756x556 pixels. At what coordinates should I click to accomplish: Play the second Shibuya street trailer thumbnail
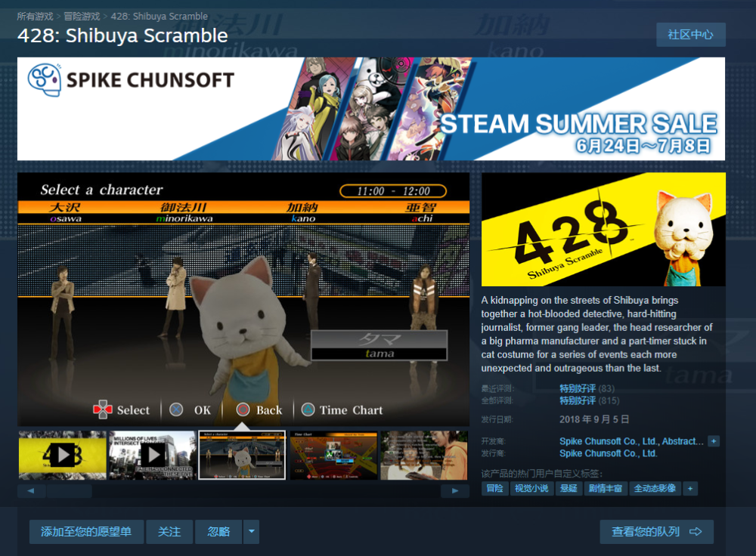click(153, 455)
